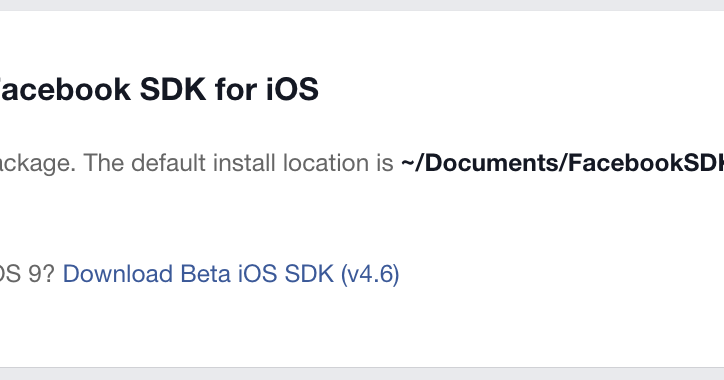
Task: Click the word 'is' before the Documents path
Action: pos(385,163)
